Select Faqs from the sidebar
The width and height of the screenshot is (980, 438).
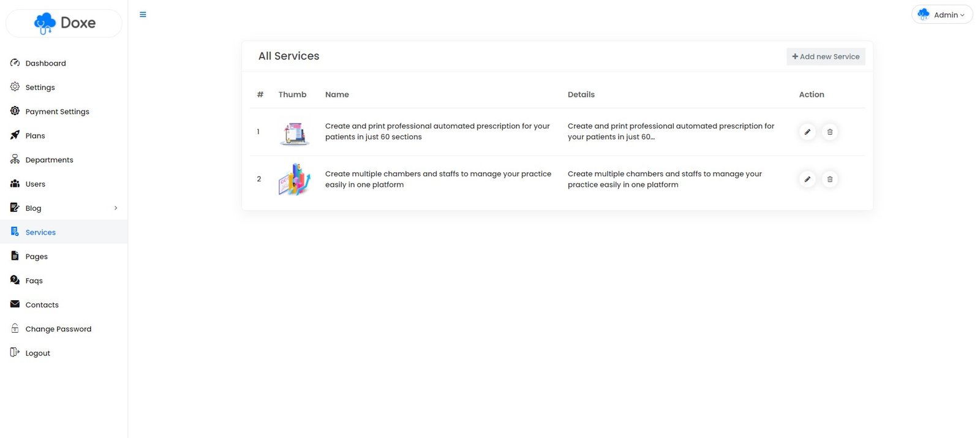34,281
